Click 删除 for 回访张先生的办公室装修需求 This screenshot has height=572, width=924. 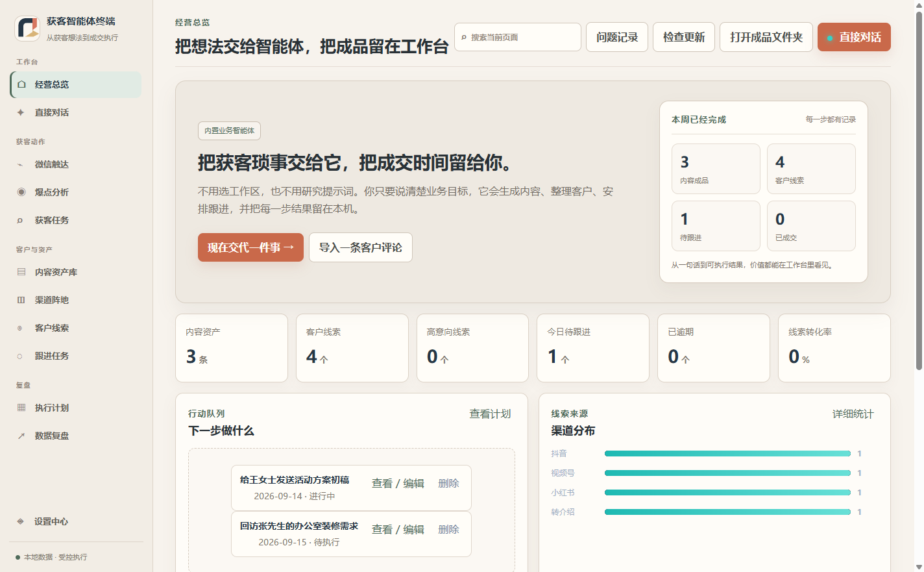(448, 529)
